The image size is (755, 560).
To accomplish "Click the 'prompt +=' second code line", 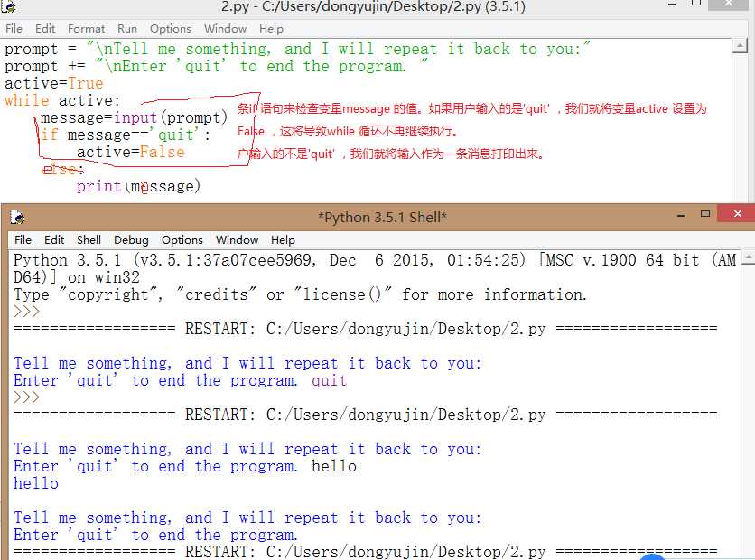I will click(x=216, y=66).
